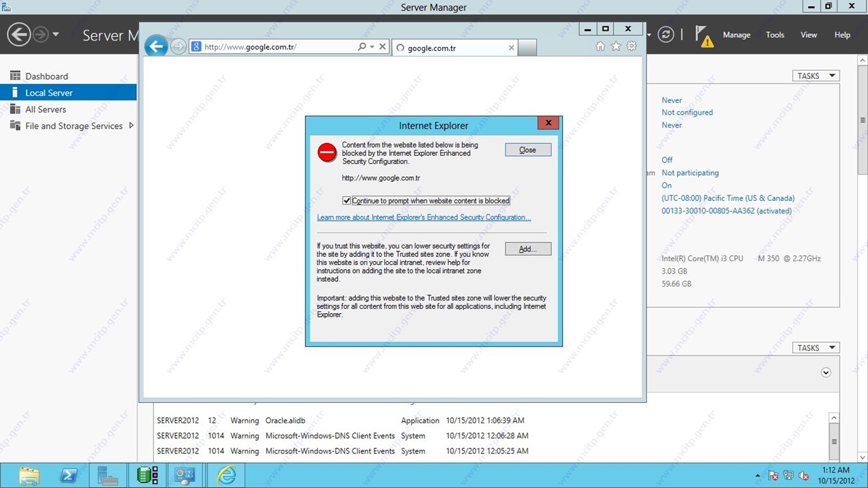
Task: Select DNS Client Events 12:05:25 AM row
Action: pos(343,451)
